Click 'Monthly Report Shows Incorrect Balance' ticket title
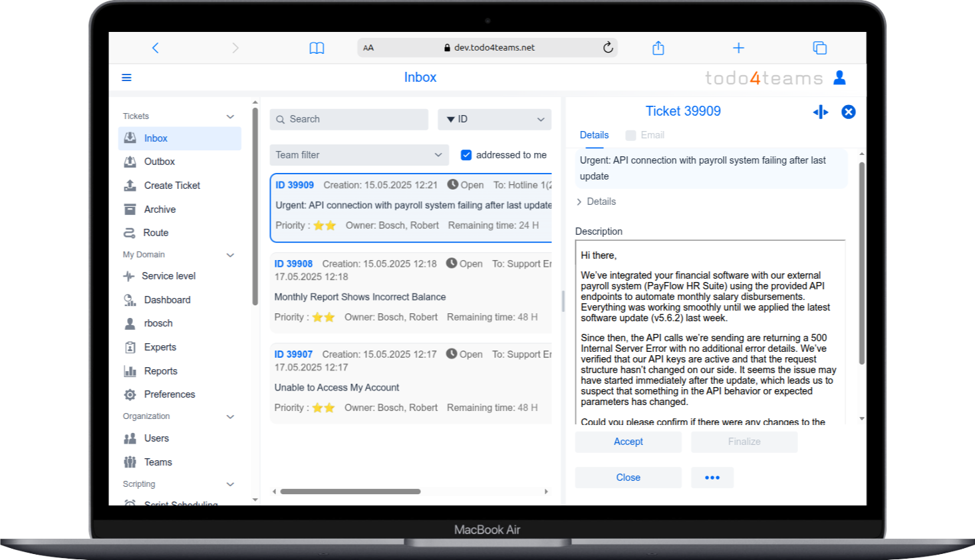 360,297
